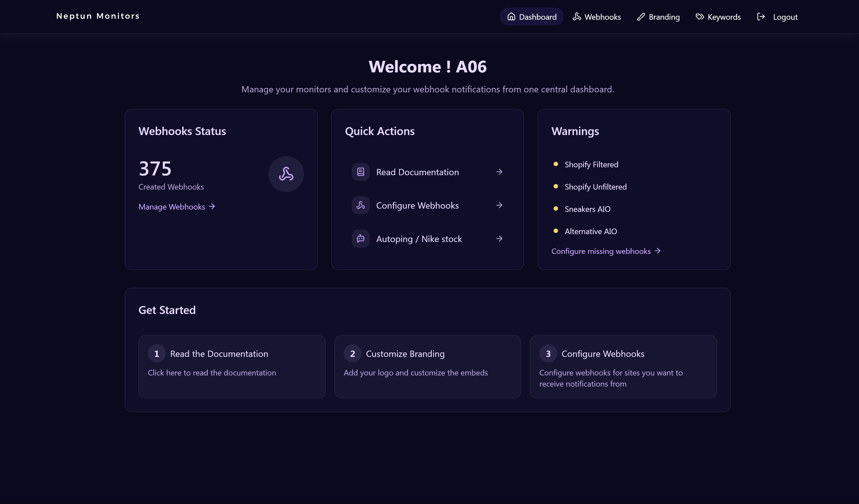Open step 3 Configure Webhooks card
This screenshot has height=504, width=859.
tap(623, 366)
